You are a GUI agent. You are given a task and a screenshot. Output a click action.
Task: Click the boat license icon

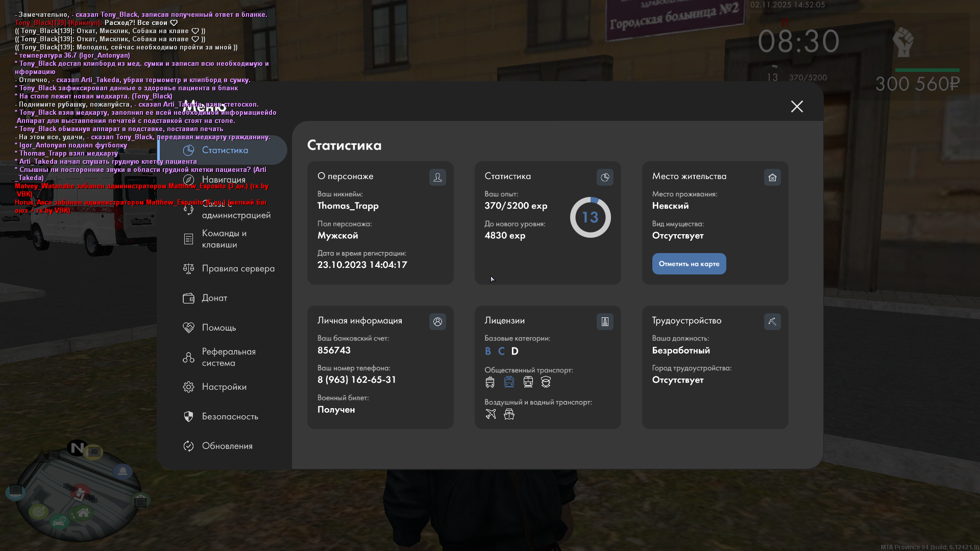509,414
